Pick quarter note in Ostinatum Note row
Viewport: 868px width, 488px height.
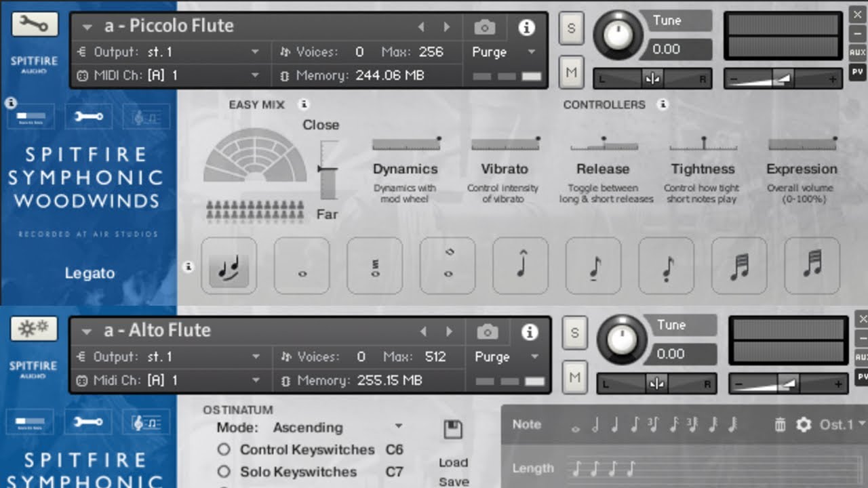pos(614,425)
